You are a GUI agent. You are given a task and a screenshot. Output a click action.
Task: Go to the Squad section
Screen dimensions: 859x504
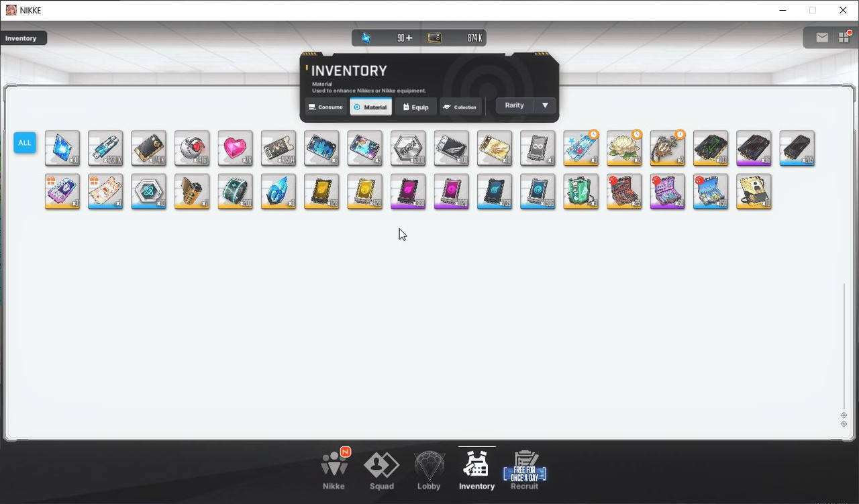click(381, 470)
